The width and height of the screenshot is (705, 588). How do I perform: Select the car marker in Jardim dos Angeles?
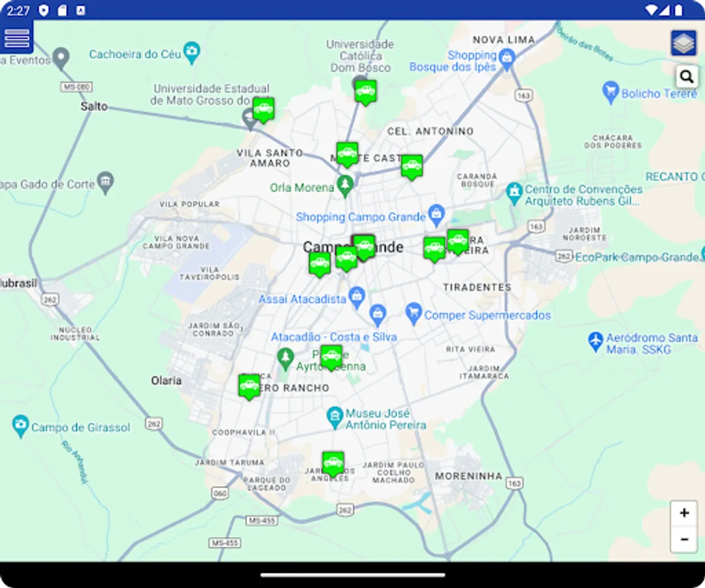point(333,462)
